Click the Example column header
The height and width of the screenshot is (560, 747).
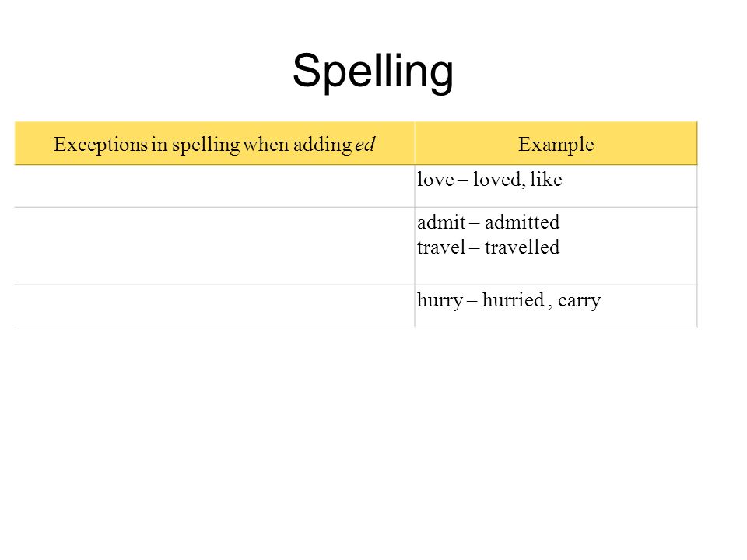(556, 144)
